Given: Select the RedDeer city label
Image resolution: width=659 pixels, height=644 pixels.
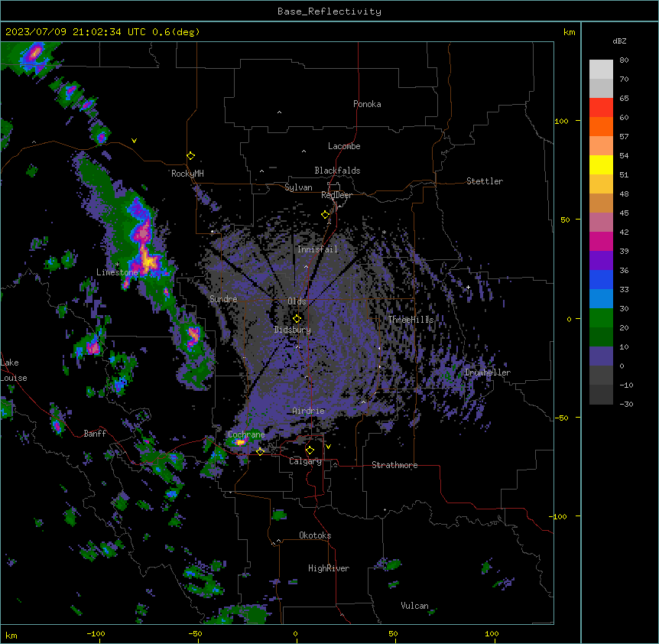Looking at the screenshot, I should [x=336, y=195].
